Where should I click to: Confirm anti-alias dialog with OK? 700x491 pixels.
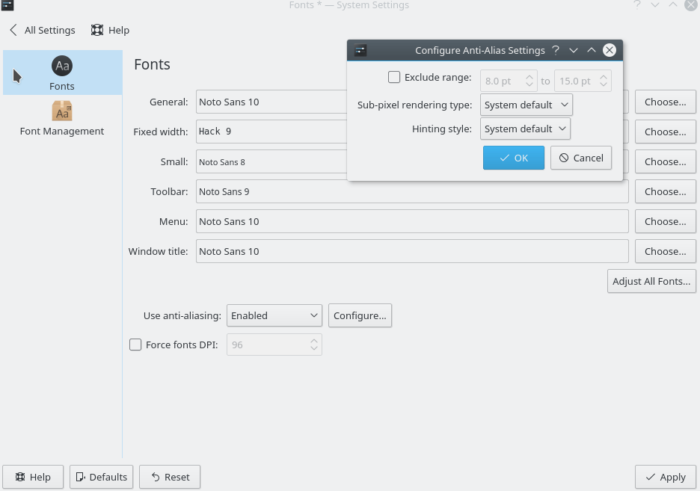point(513,158)
